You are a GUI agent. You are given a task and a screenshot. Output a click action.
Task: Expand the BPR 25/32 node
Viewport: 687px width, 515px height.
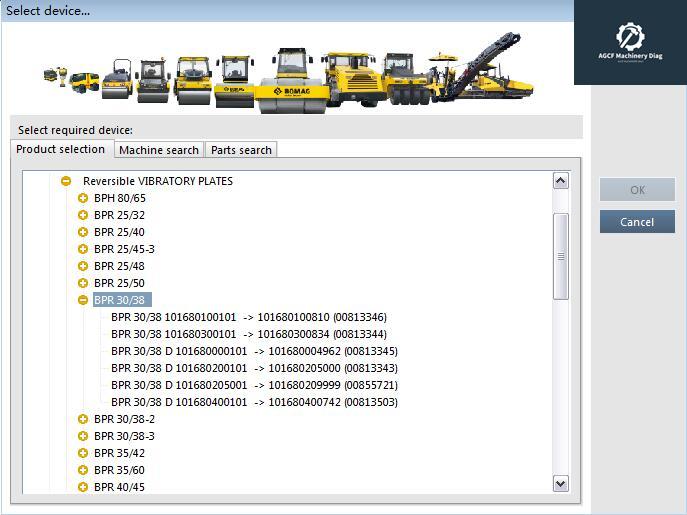83,215
